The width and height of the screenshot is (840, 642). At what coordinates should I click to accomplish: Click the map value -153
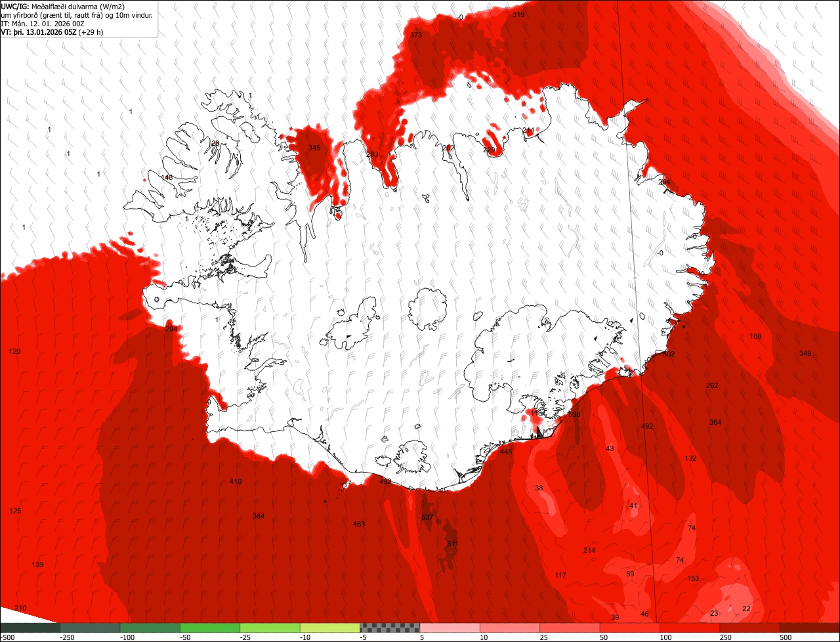tap(692, 578)
